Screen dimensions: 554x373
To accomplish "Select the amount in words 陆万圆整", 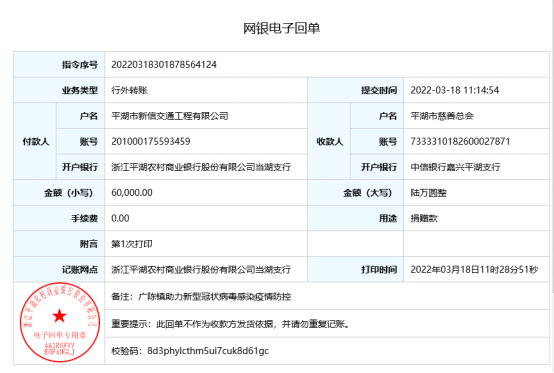I will [x=429, y=193].
